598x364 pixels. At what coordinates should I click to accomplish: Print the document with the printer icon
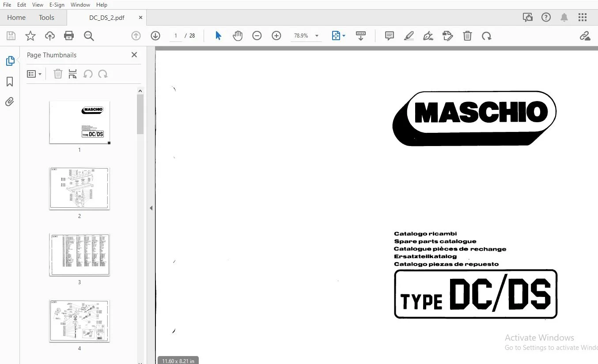(x=69, y=36)
